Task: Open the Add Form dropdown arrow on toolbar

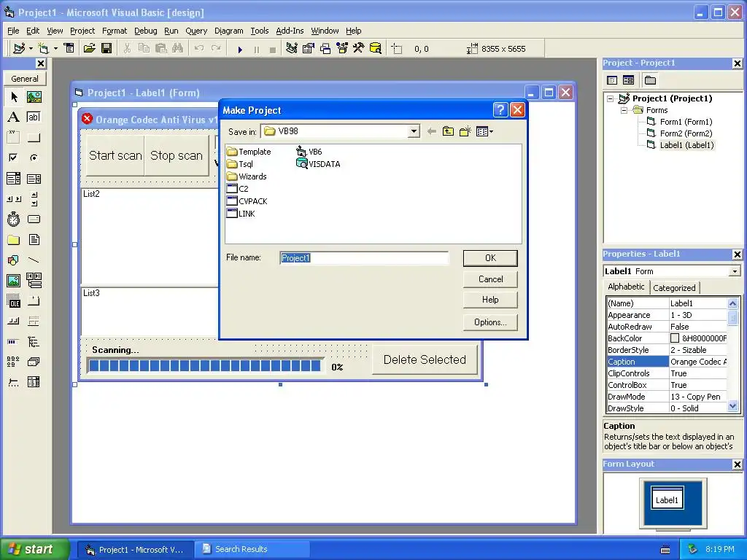Action: pos(55,48)
